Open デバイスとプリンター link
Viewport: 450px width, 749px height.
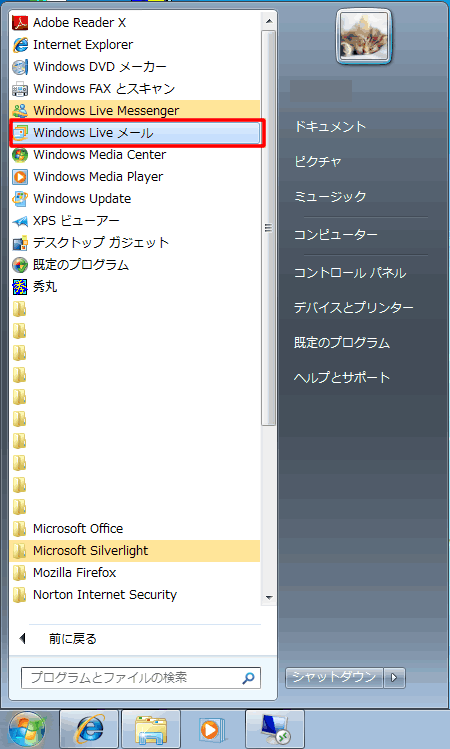point(354,308)
